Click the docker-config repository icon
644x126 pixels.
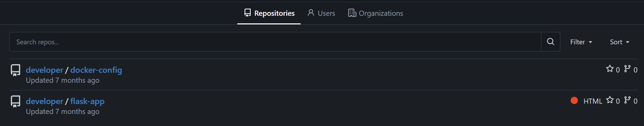pos(15,70)
